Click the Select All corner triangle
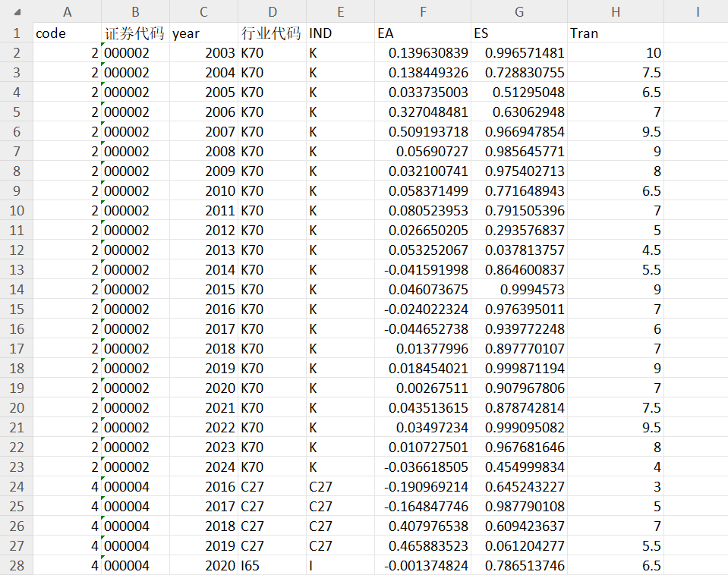 click(x=17, y=13)
